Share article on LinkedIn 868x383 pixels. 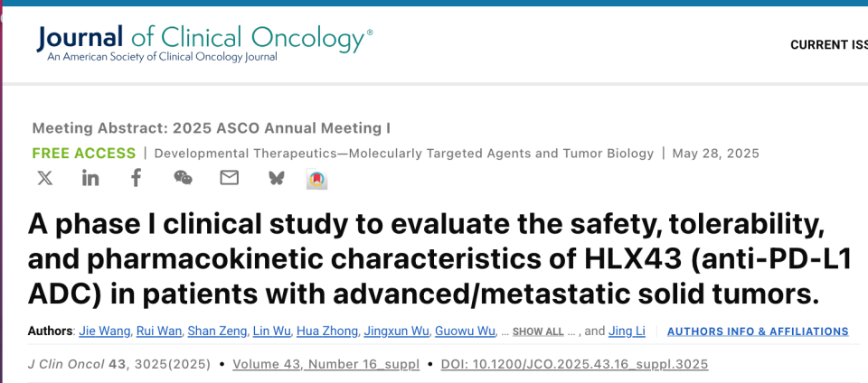[x=90, y=178]
